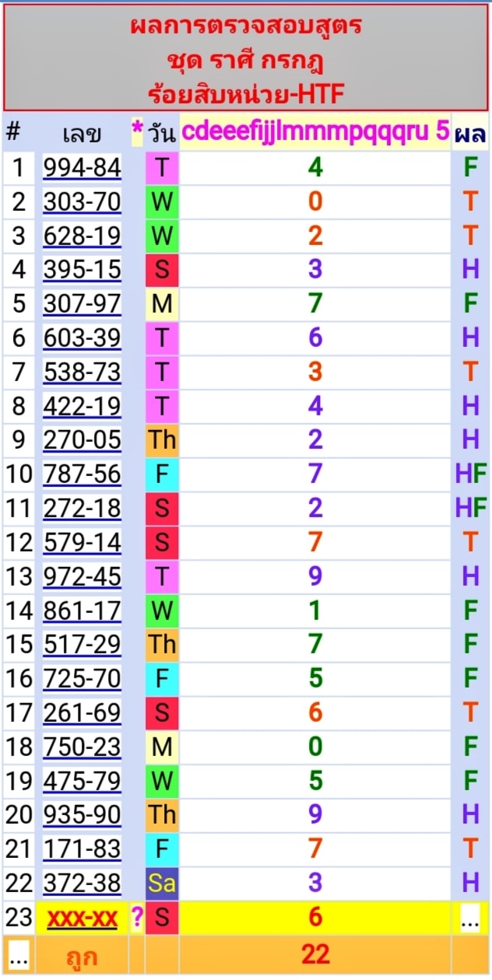Click the HF result in row 10

pyautogui.click(x=470, y=474)
